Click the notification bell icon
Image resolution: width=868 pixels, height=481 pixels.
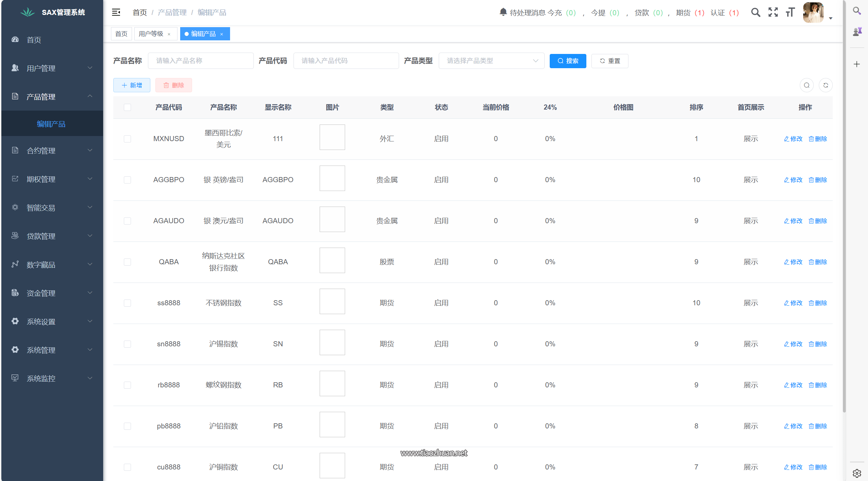tap(503, 12)
